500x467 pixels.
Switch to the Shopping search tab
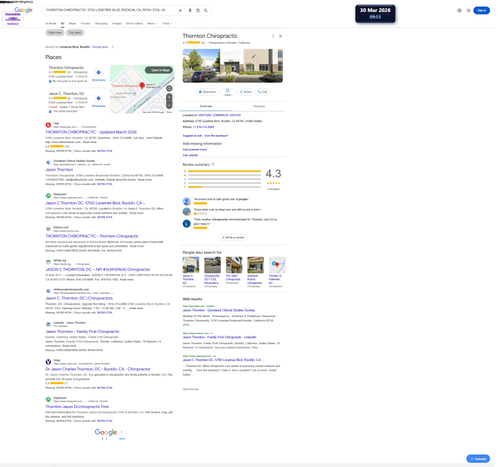pos(101,23)
